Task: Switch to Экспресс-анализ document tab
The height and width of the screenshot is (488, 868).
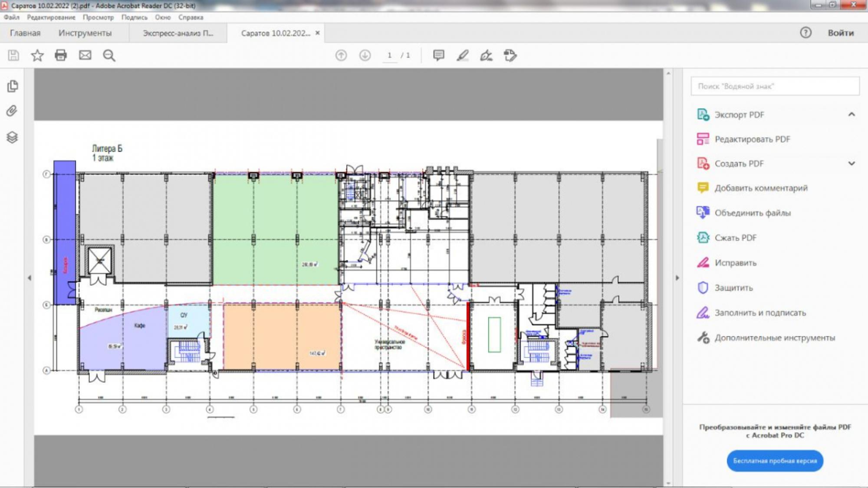Action: 178,33
